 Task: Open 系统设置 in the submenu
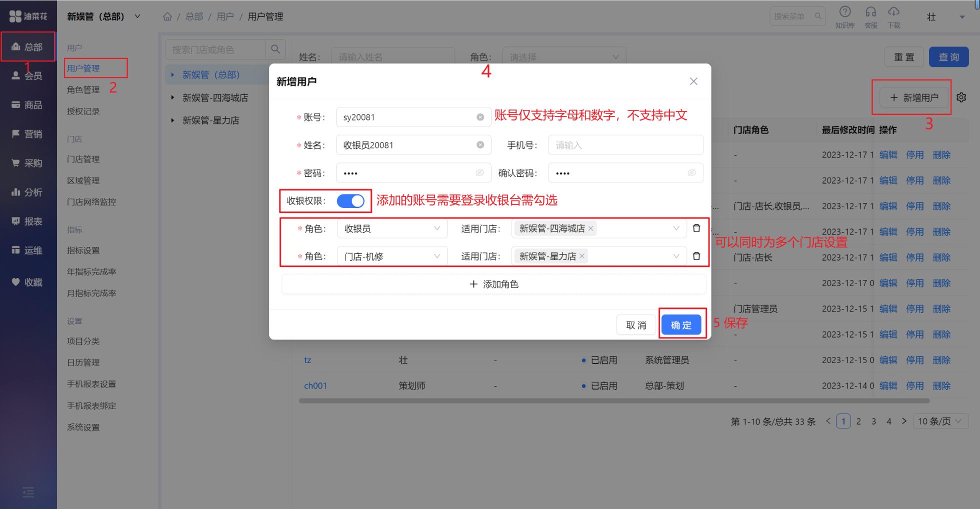click(83, 427)
